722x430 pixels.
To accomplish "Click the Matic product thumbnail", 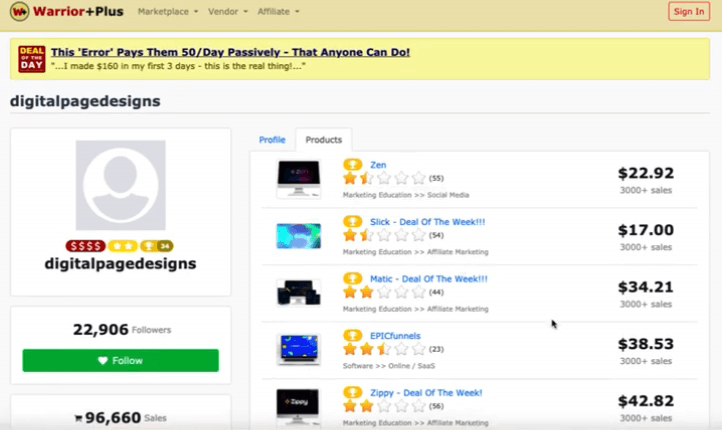I will [x=298, y=293].
